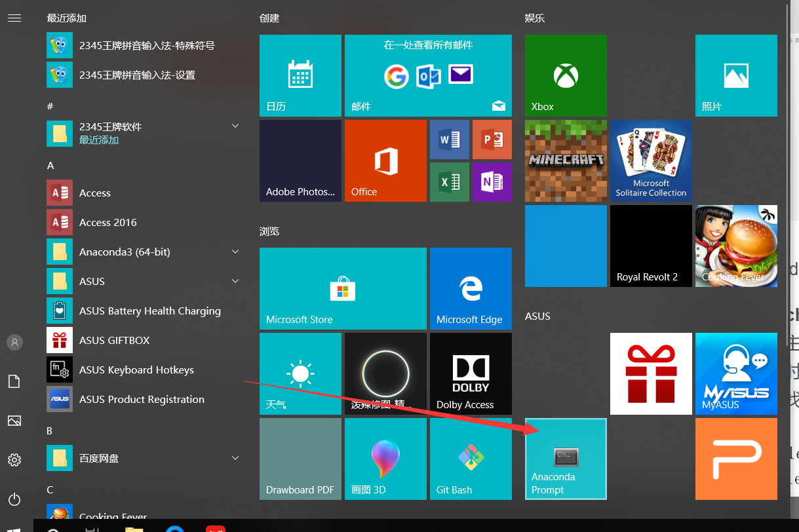
Task: Select the 创建 tile group header
Action: (269, 18)
